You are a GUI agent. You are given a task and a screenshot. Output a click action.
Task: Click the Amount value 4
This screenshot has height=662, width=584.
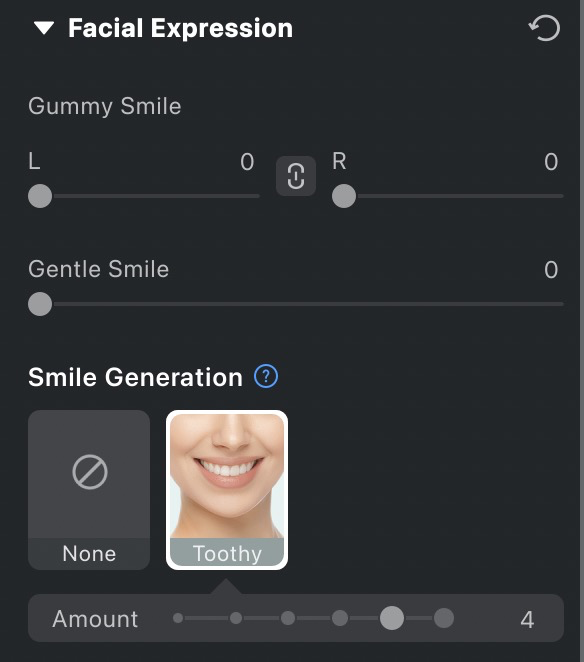tap(527, 619)
